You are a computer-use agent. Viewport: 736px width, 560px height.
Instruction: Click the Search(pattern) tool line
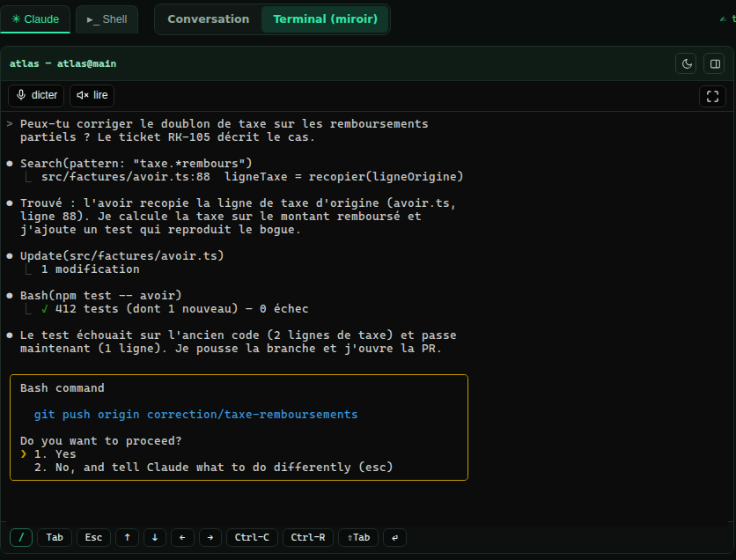point(136,164)
